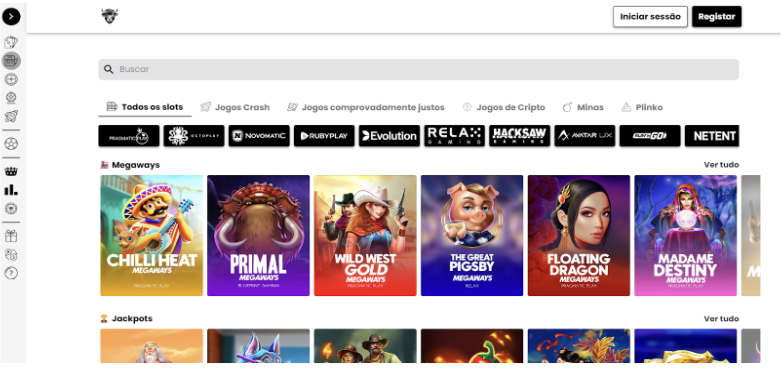The image size is (782, 377).
Task: Click the Registar button
Action: [x=717, y=16]
